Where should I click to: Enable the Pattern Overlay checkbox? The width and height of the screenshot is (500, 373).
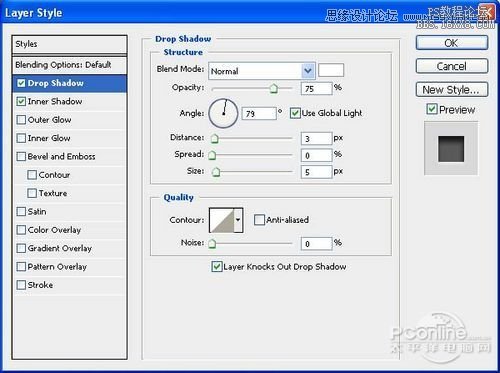21,266
